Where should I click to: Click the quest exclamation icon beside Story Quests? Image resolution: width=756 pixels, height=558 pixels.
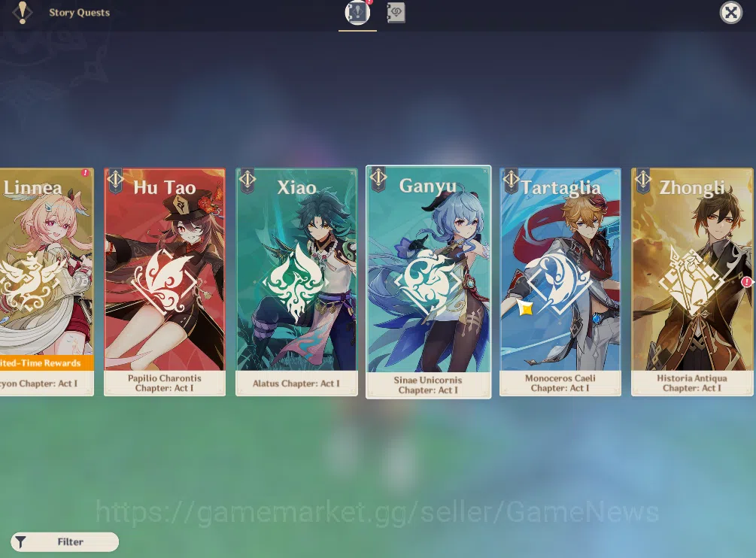tap(22, 13)
